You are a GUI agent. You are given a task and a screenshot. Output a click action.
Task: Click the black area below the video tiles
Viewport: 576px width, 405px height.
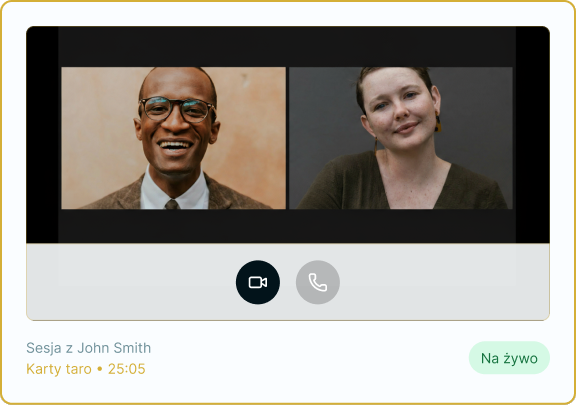tap(287, 226)
